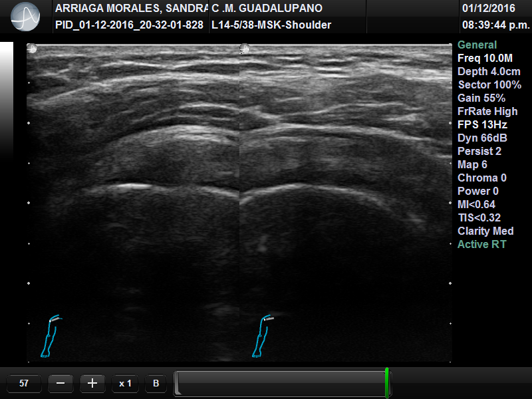
Task: Click the B mode button
Action: pyautogui.click(x=156, y=384)
